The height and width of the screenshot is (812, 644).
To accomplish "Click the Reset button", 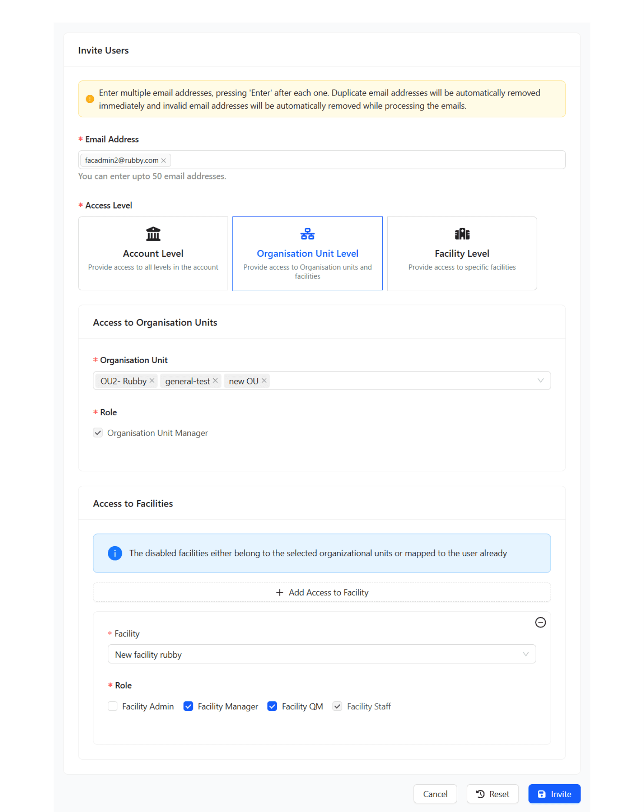I will pos(492,794).
